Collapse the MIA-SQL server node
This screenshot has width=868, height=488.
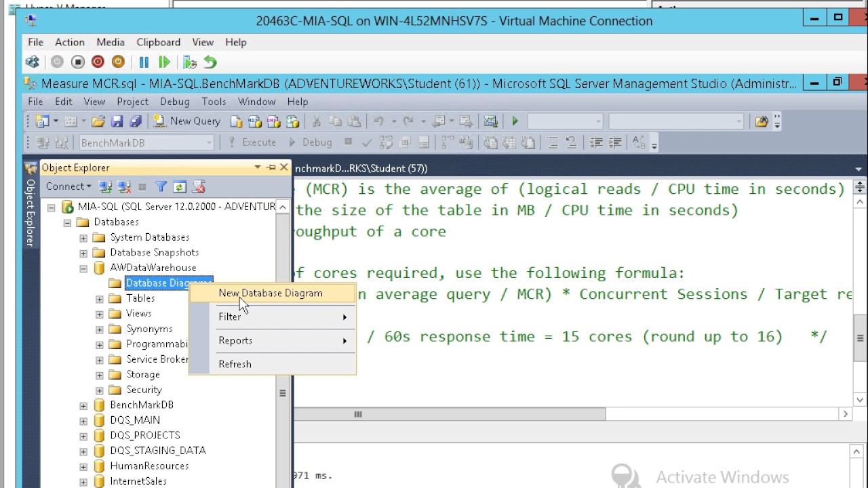[51, 207]
